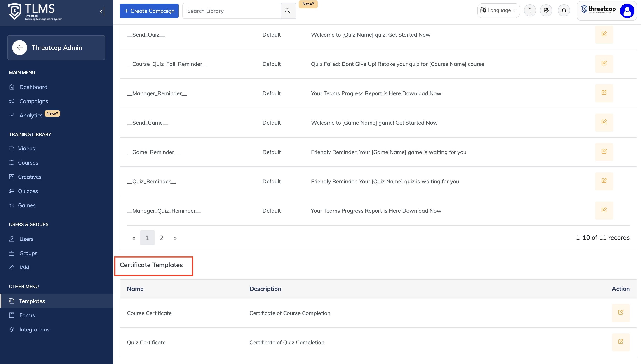Click the edit icon for __Send_Quiz__ template
The height and width of the screenshot is (364, 641).
[x=604, y=34]
